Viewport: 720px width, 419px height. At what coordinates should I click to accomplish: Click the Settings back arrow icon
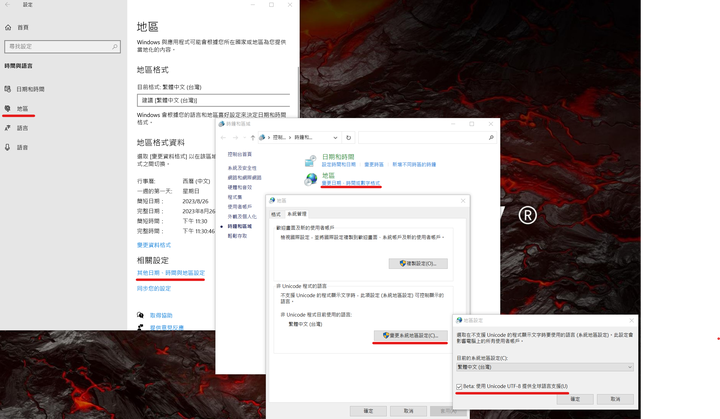(7, 5)
